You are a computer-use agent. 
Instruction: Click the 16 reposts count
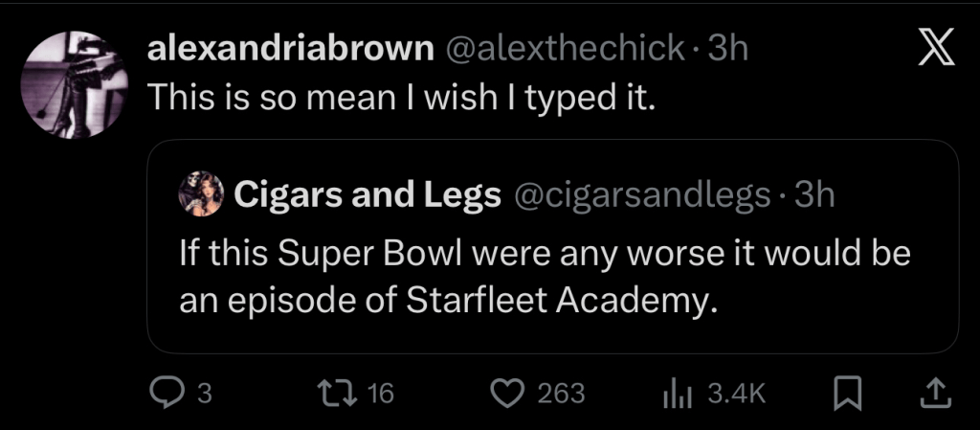[x=381, y=393]
